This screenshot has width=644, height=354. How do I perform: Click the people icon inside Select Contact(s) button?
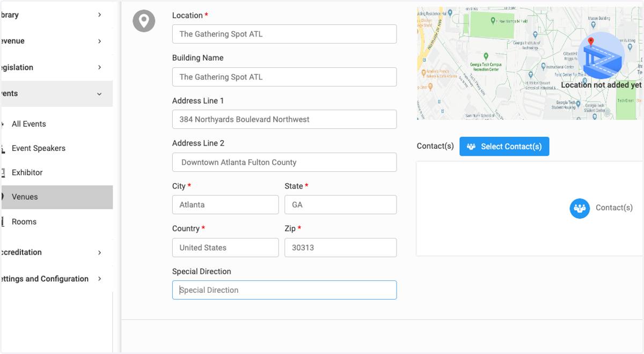tap(471, 147)
